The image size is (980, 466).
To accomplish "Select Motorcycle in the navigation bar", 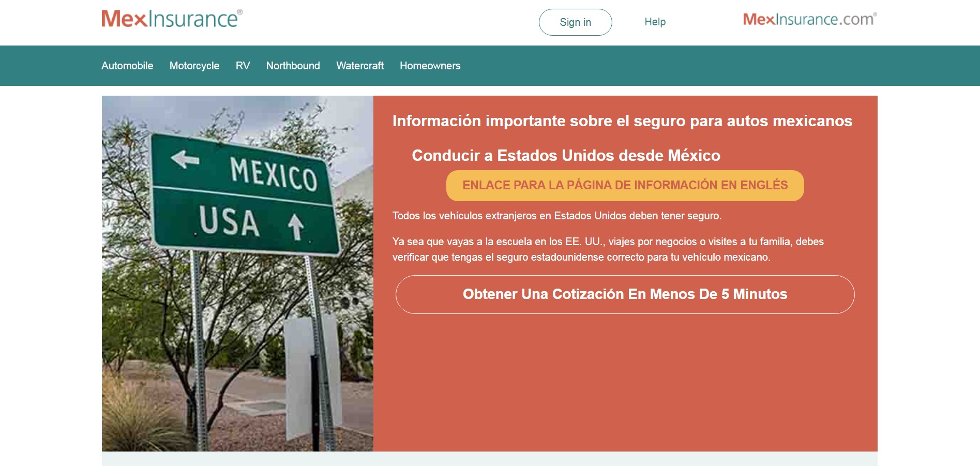I will pyautogui.click(x=194, y=66).
